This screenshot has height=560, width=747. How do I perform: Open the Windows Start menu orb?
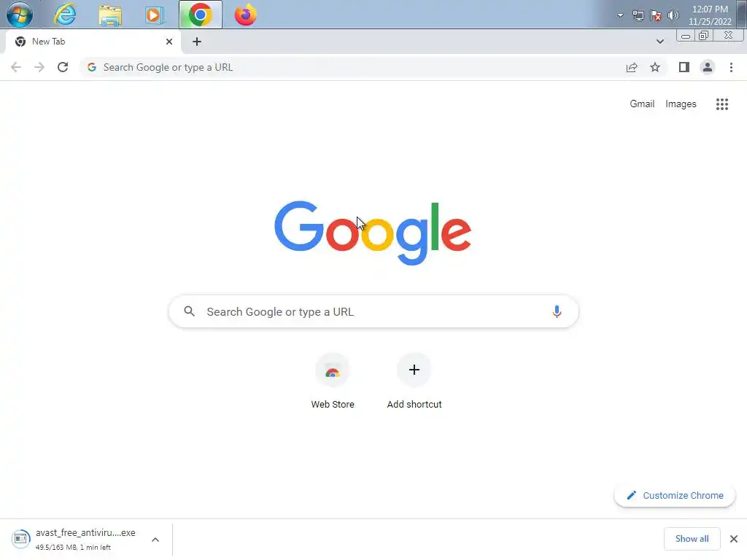20,15
